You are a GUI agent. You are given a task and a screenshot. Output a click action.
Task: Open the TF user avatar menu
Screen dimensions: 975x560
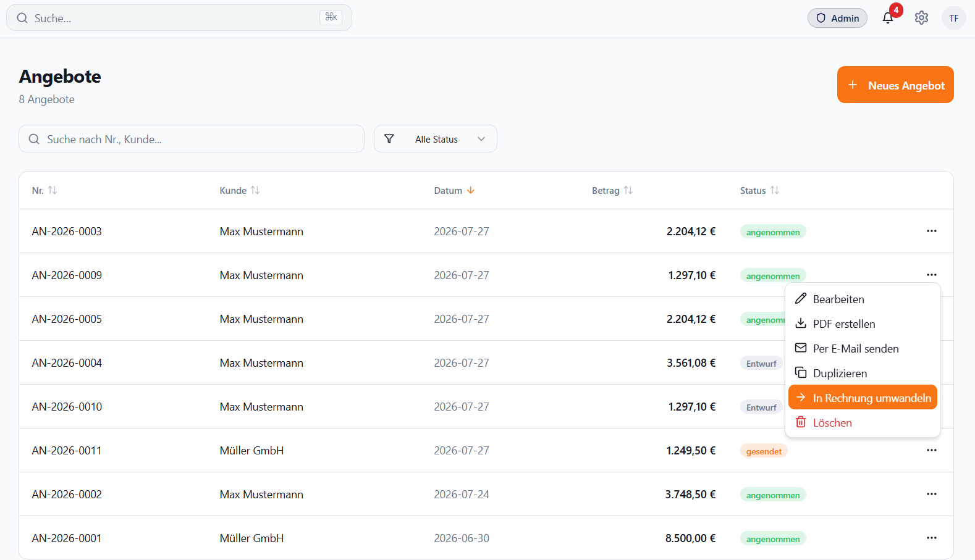pyautogui.click(x=953, y=18)
